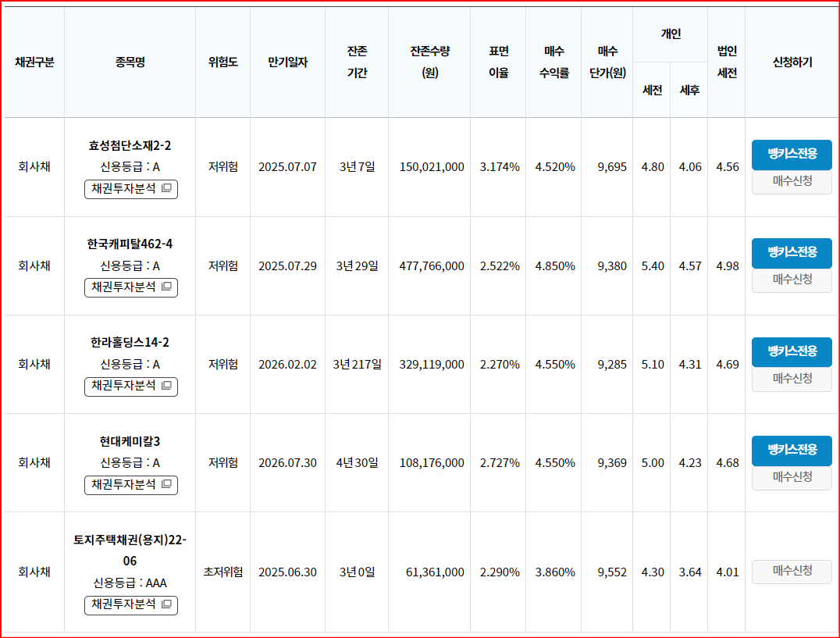Click the 세전 sub-header under 개인
The width and height of the screenshot is (840, 638).
(652, 90)
